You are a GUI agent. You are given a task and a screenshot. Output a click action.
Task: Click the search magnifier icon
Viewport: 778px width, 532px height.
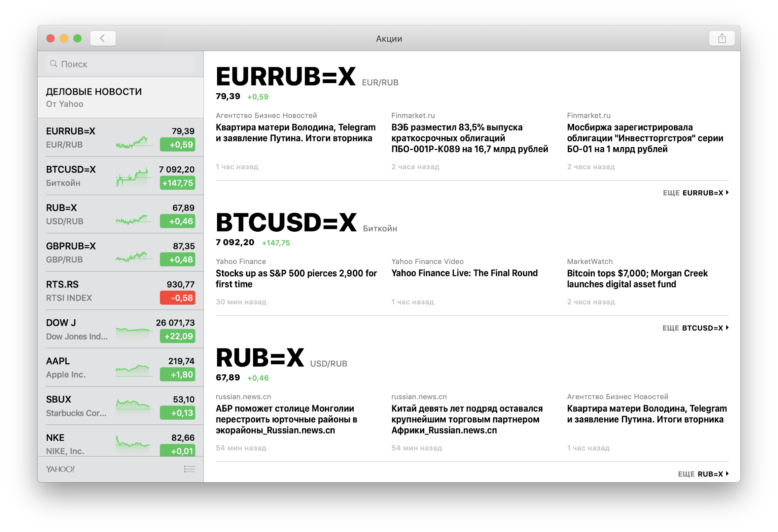point(54,64)
